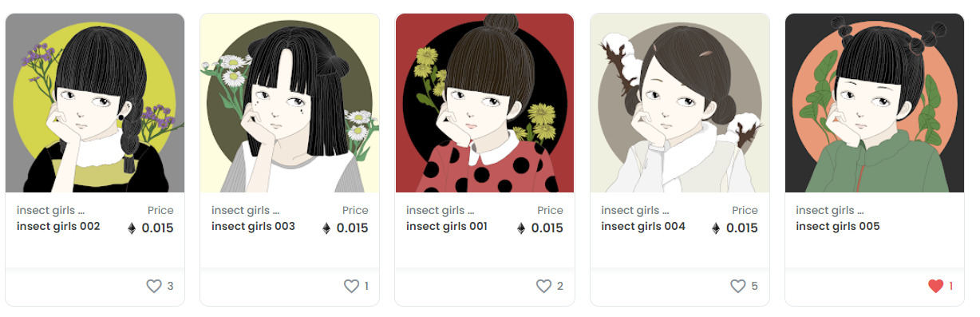View ladybug dress girl artwork image

coord(484,103)
